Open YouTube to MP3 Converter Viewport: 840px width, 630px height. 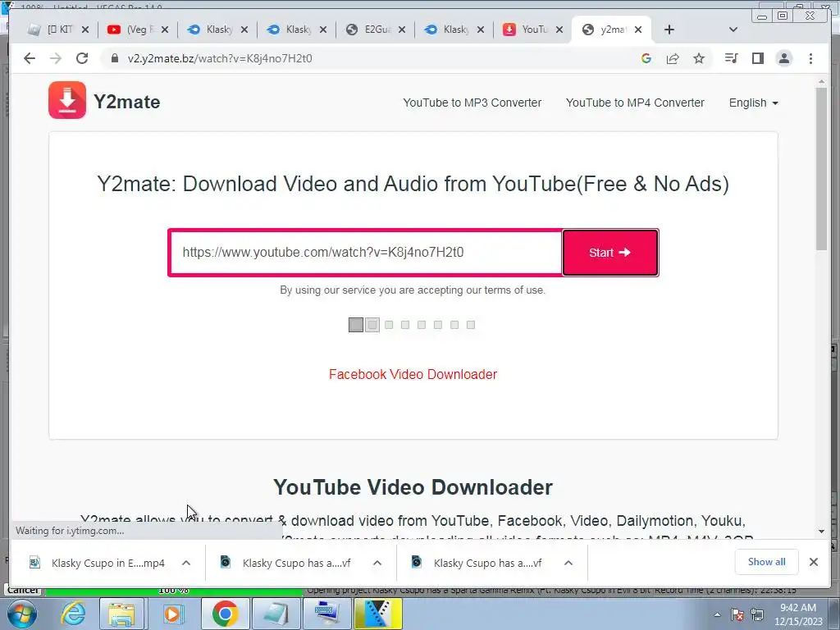472,103
